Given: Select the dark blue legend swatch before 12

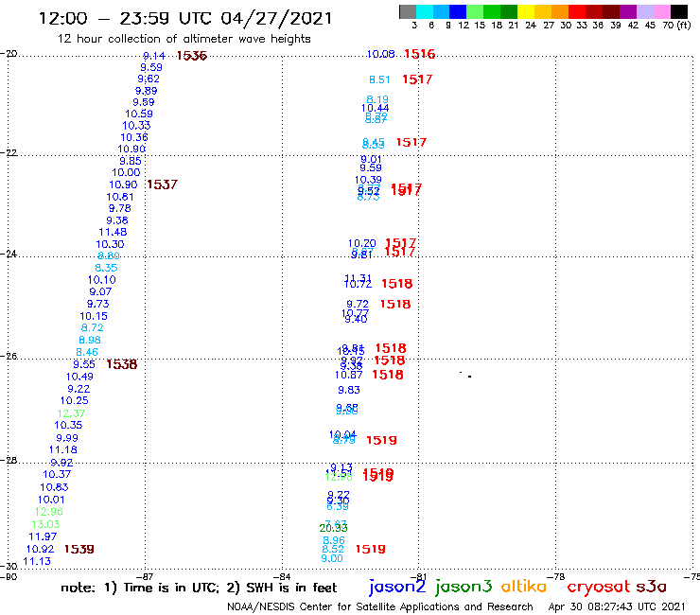Looking at the screenshot, I should click(458, 11).
